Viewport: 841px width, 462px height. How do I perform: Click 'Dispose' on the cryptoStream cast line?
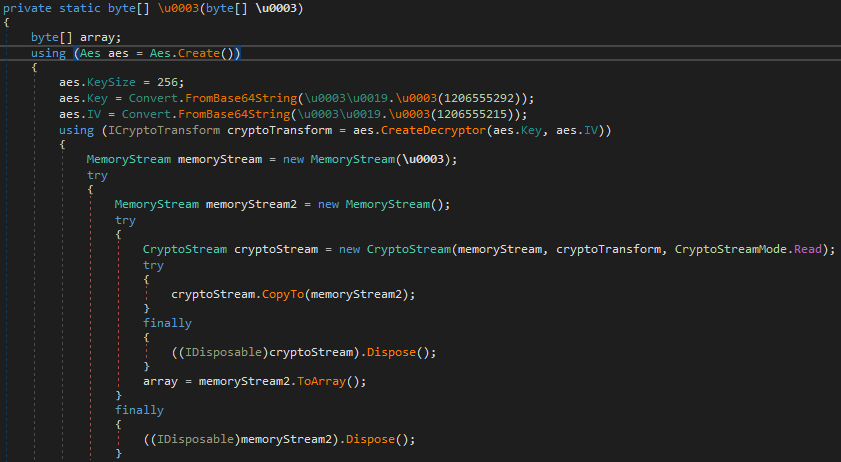click(x=391, y=353)
